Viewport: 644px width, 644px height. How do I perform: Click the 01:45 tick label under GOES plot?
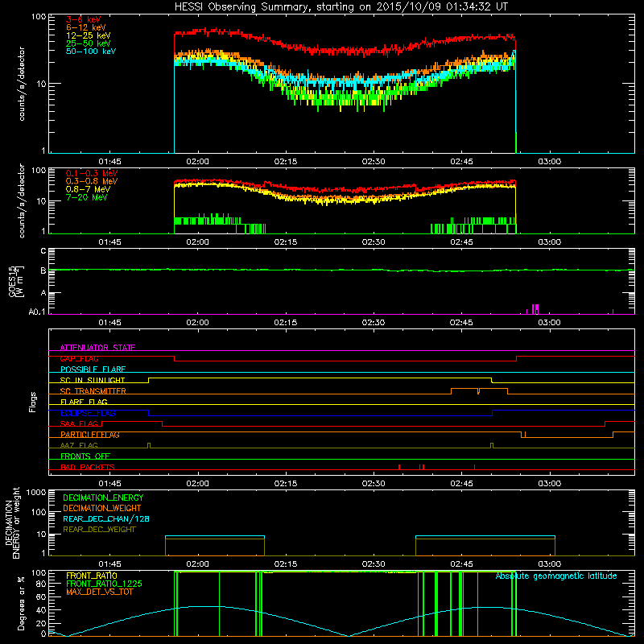pos(109,323)
